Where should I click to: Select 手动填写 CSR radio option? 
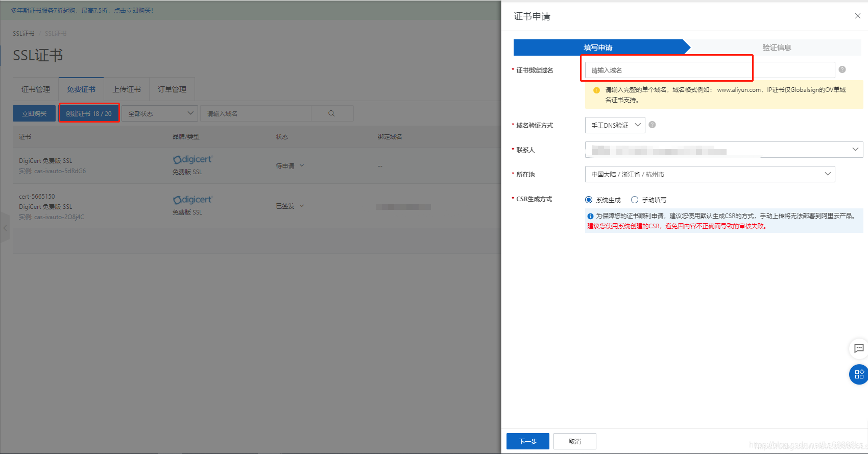point(635,200)
